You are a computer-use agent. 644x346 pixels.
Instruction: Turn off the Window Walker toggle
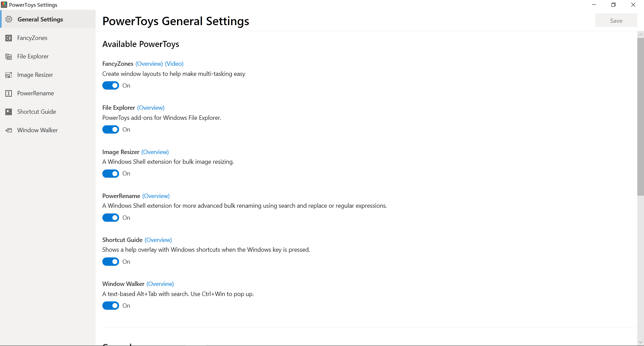pyautogui.click(x=111, y=306)
